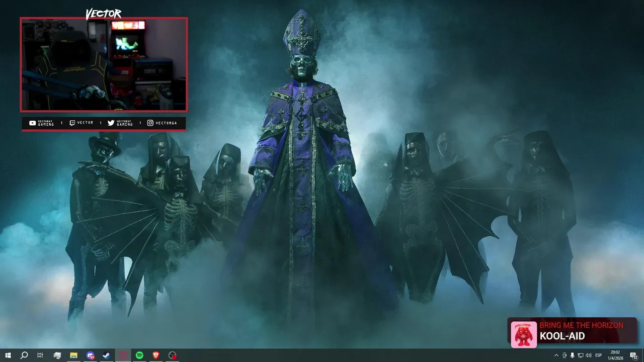Click the VECTOR logo above webcam
The height and width of the screenshot is (362, 644).
coord(103,14)
